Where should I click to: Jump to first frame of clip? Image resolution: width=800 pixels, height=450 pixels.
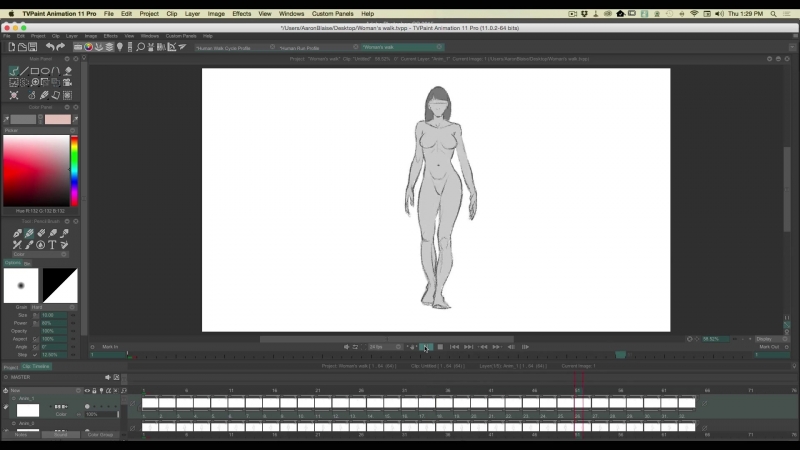coord(454,347)
